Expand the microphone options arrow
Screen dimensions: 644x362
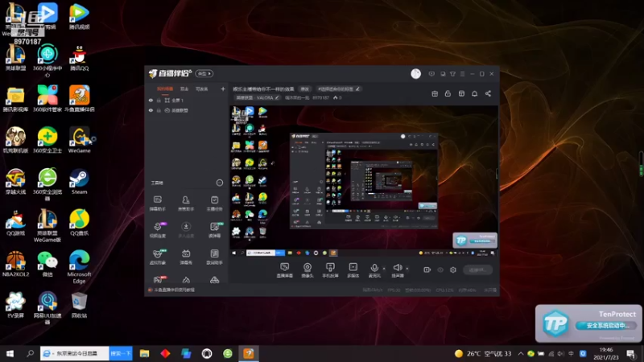click(x=384, y=269)
